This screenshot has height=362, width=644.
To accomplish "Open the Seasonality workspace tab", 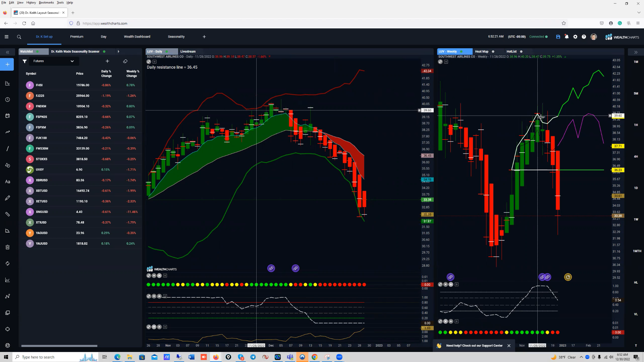I will click(176, 37).
